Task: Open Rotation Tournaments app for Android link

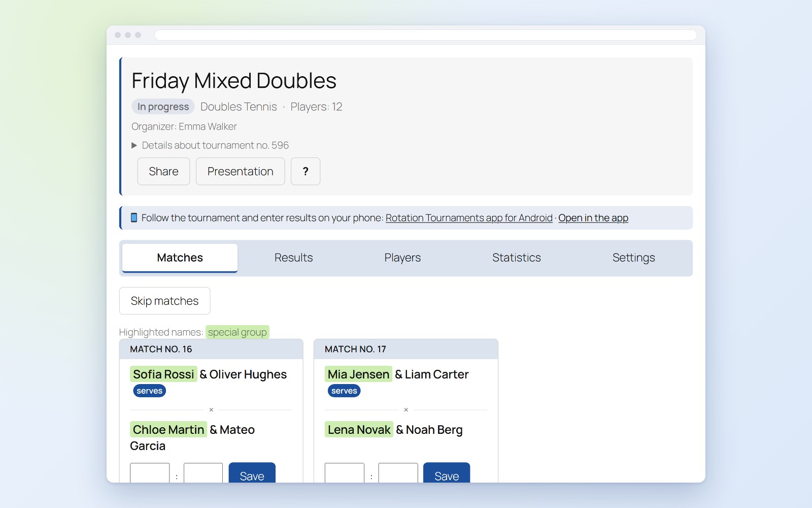Action: point(469,218)
